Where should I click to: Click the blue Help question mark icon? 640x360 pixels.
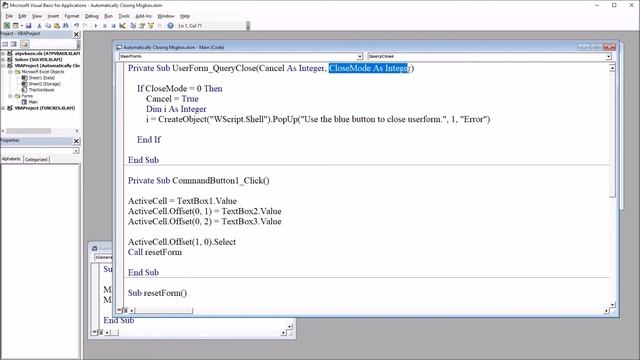coord(170,26)
